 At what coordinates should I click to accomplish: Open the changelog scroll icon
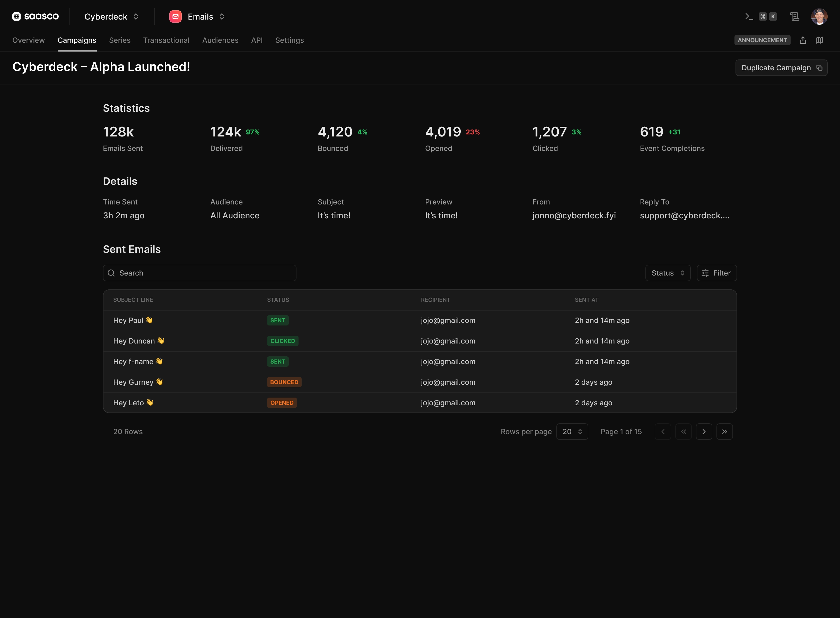pos(794,16)
